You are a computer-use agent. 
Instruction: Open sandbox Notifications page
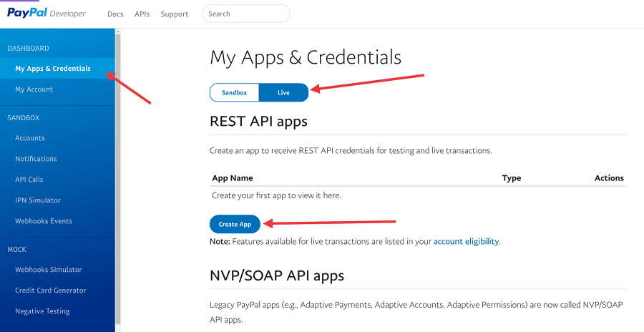click(36, 159)
